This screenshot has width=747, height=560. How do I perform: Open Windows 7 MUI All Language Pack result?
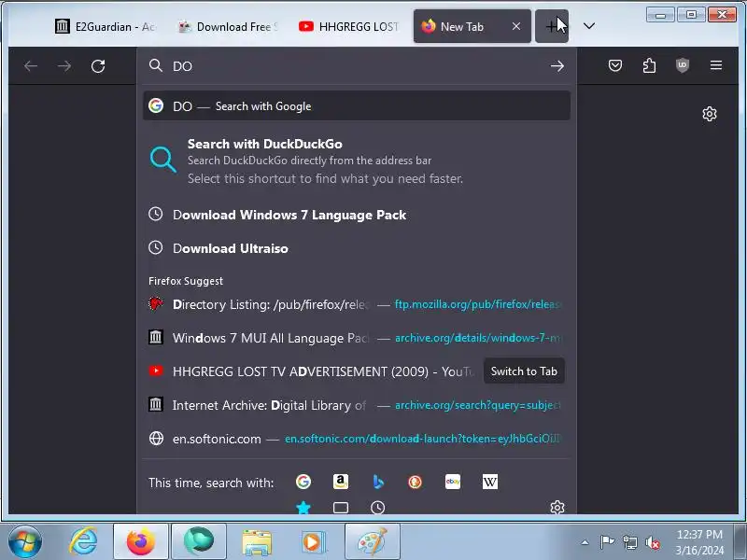pyautogui.click(x=357, y=338)
